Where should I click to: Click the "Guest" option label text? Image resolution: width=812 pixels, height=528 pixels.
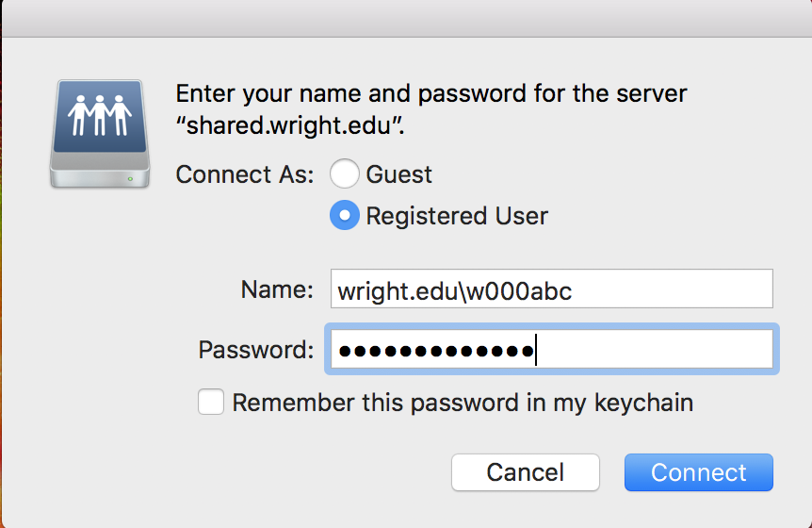(398, 174)
